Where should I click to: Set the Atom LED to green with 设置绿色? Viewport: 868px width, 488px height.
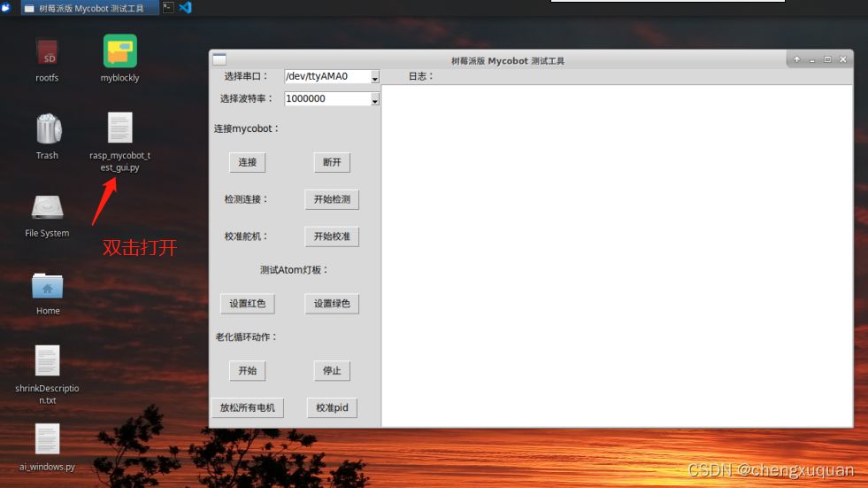[x=332, y=304]
